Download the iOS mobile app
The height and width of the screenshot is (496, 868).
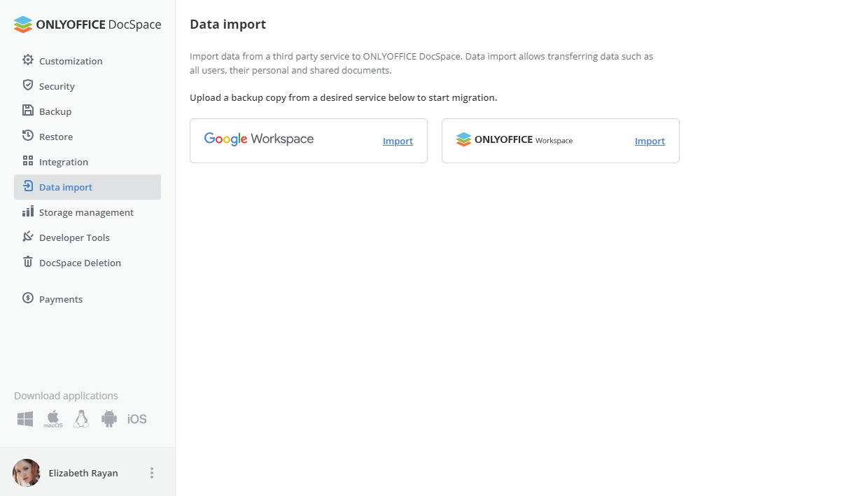(137, 419)
